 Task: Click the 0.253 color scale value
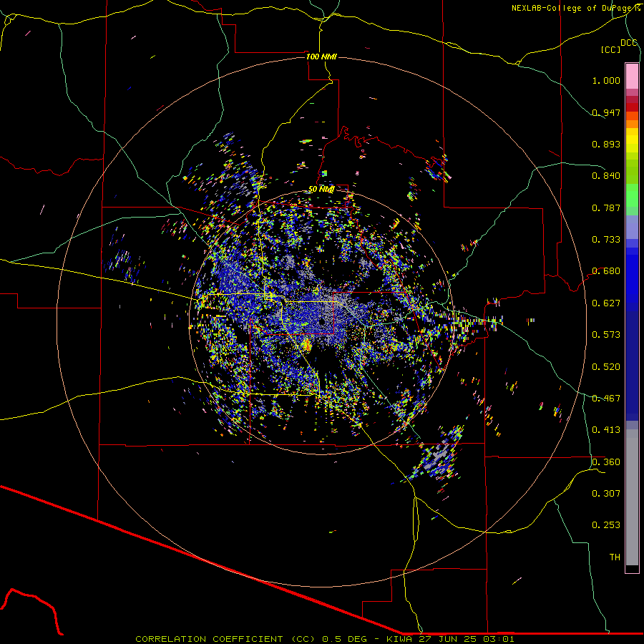(606, 525)
